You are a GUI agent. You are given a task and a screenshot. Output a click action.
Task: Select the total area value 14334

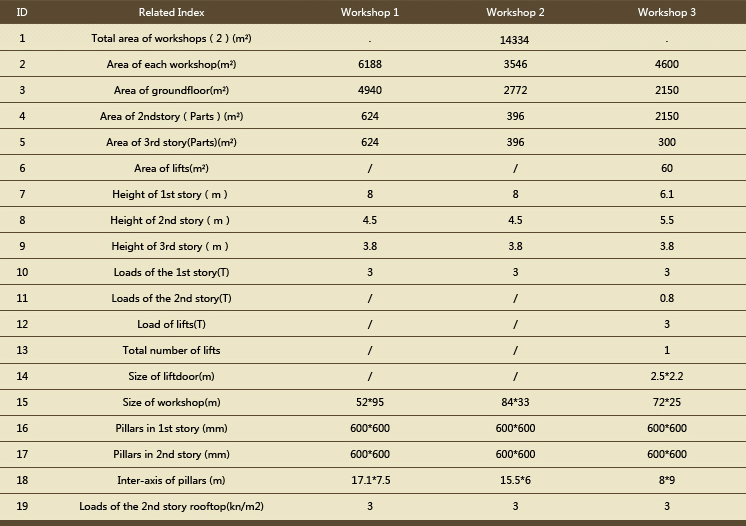tap(514, 40)
